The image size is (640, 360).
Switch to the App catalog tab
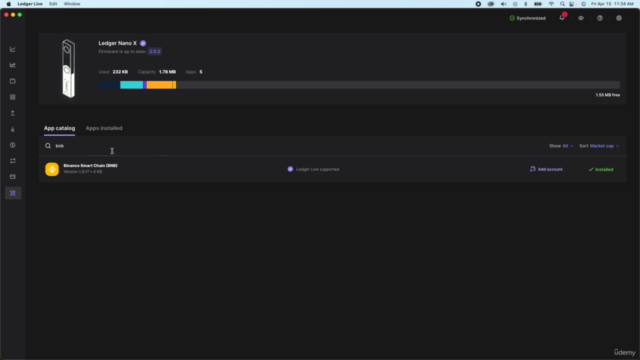[x=60, y=128]
